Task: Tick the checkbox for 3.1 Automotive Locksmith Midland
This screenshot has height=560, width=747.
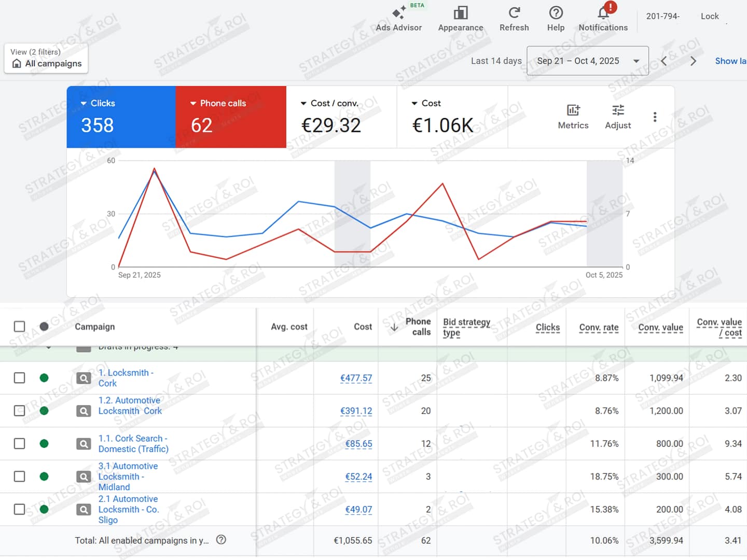Action: (x=19, y=477)
